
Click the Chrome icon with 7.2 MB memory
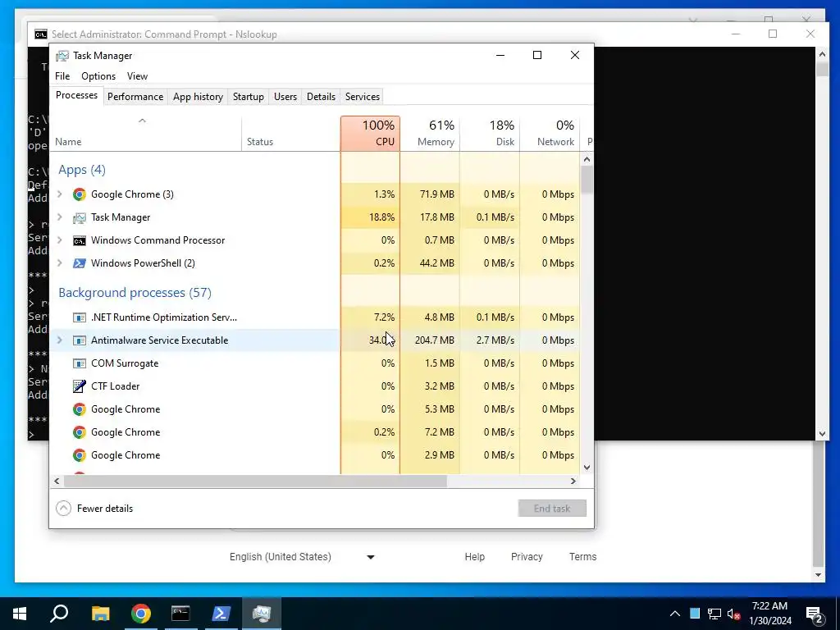pos(80,432)
